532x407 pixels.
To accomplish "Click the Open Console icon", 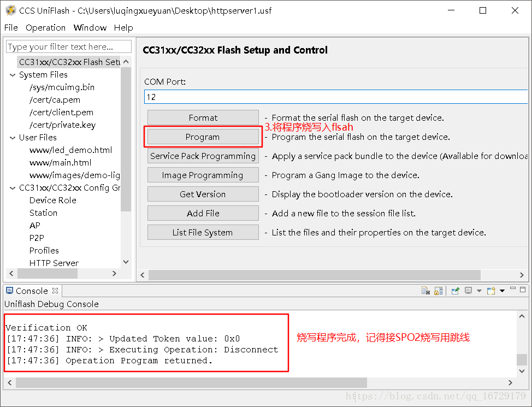I will click(x=491, y=291).
